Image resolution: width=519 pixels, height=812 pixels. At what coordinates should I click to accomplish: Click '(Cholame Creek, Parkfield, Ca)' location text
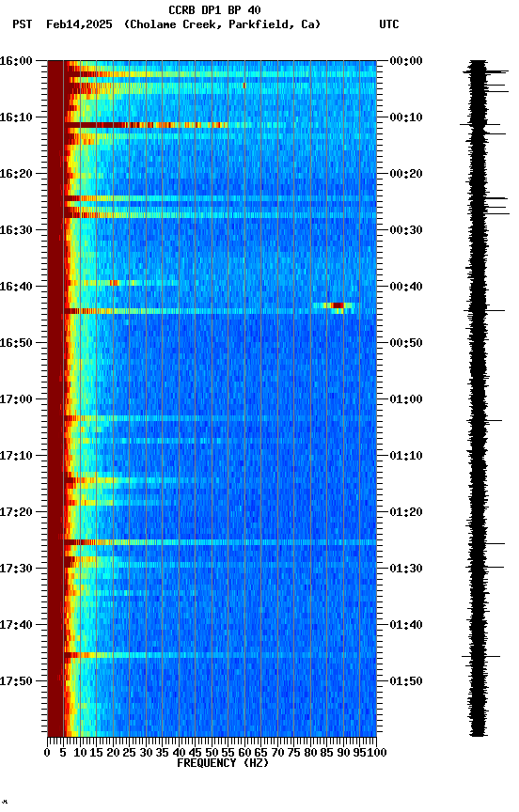[222, 24]
